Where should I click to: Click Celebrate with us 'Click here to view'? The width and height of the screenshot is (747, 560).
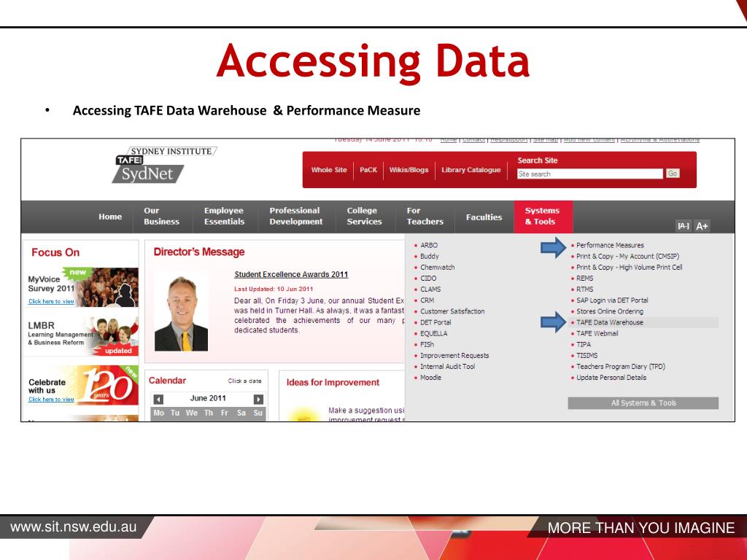51,399
